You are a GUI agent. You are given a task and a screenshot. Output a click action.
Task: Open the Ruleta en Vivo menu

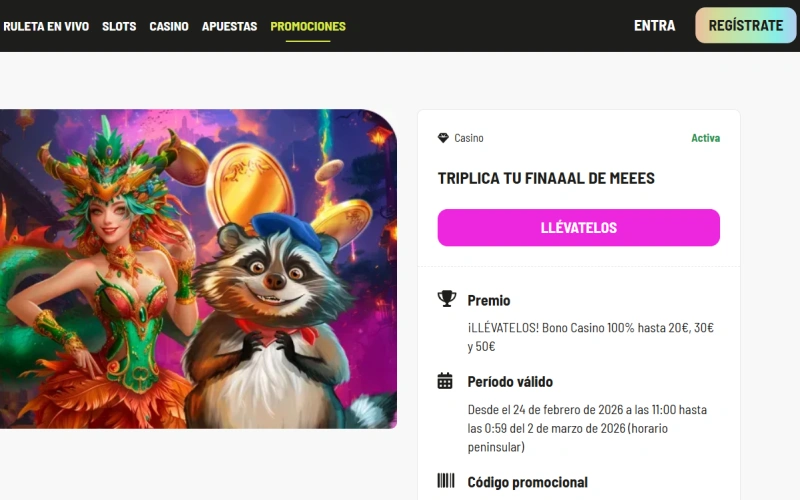coord(46,26)
